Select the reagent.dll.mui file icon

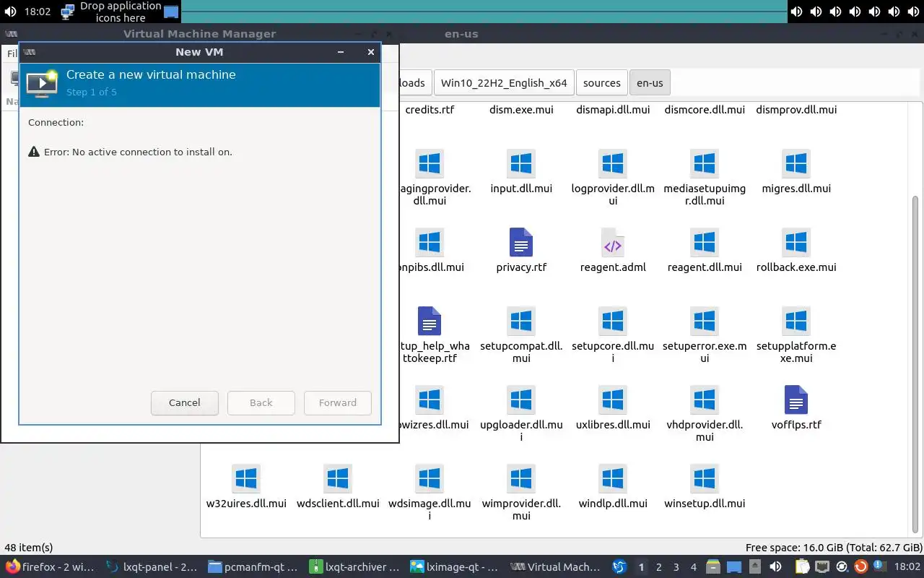point(705,243)
